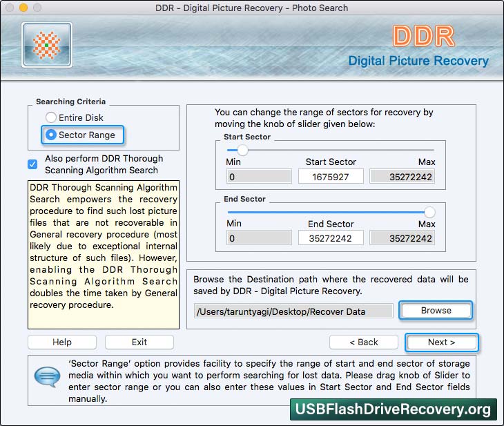This screenshot has height=426, width=504.
Task: Click the Start Sector Max field
Action: [x=402, y=177]
